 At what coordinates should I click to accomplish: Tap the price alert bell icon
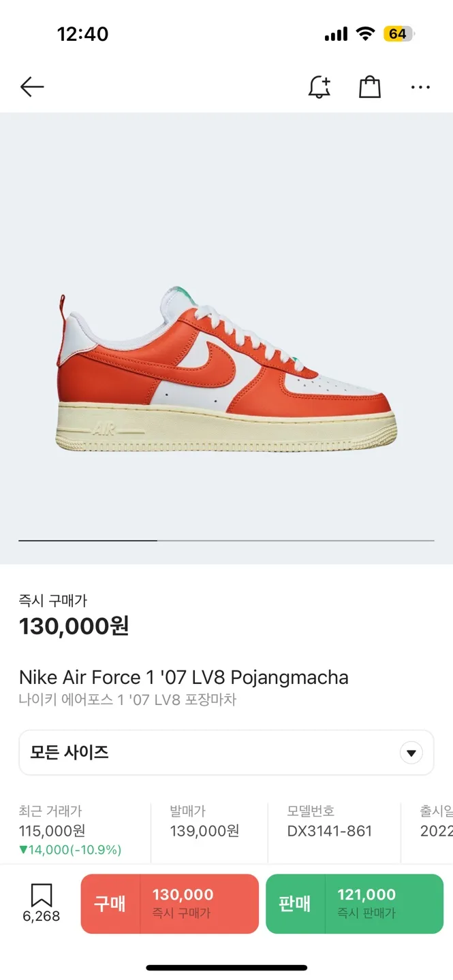coord(319,87)
